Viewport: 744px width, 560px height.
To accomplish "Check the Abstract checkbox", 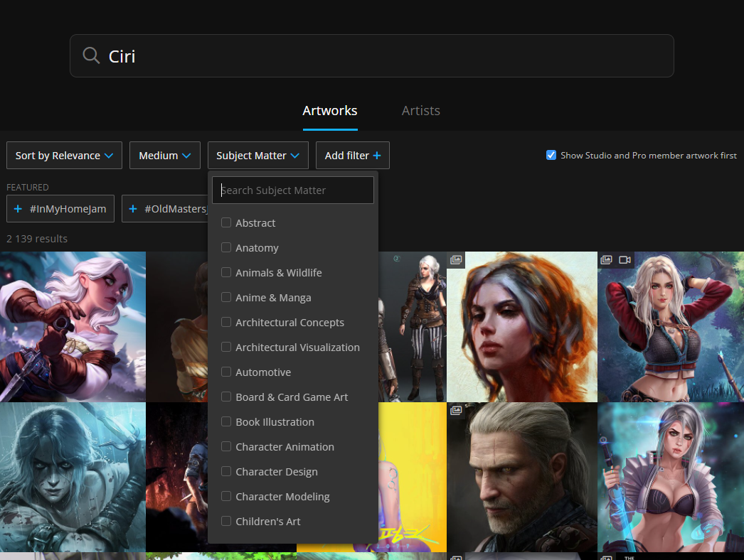I will tap(226, 222).
